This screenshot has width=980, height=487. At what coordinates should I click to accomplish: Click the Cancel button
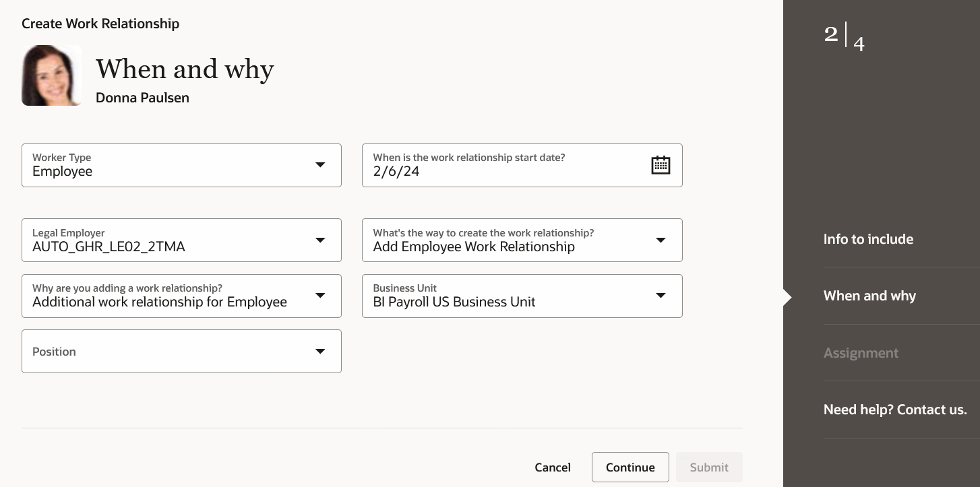pos(553,467)
